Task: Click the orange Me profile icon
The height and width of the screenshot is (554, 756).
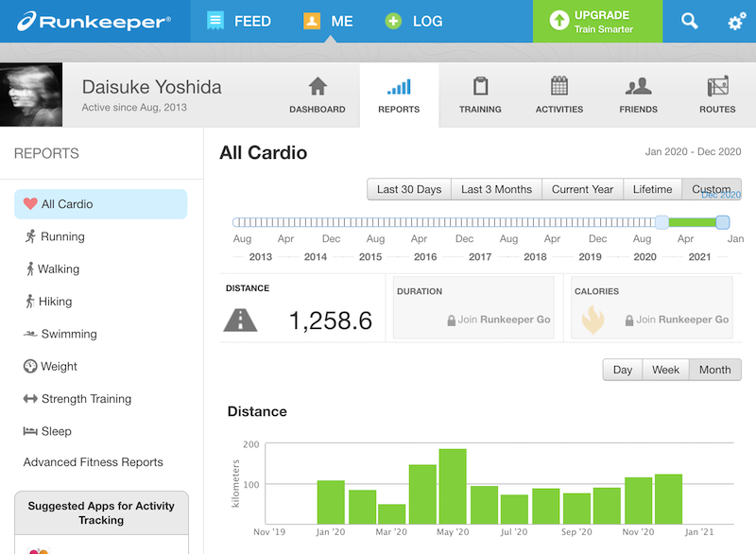Action: [312, 21]
